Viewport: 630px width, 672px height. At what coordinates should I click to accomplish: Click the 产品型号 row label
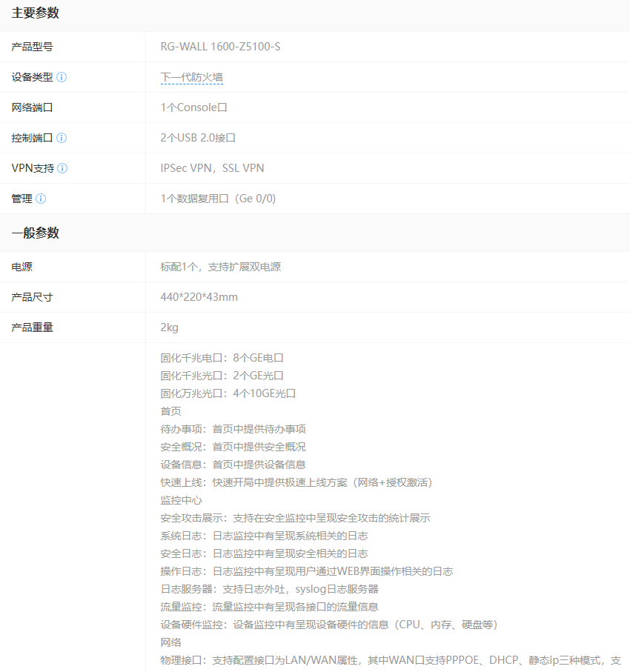pos(32,47)
